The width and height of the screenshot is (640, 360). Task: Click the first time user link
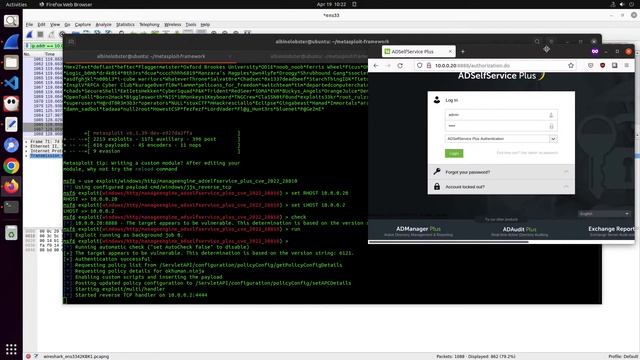527,153
